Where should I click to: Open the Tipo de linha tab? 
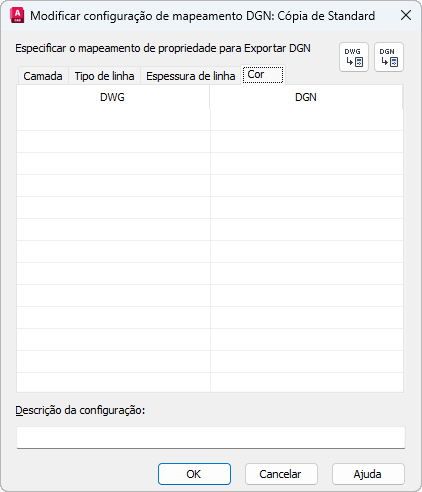[x=104, y=76]
